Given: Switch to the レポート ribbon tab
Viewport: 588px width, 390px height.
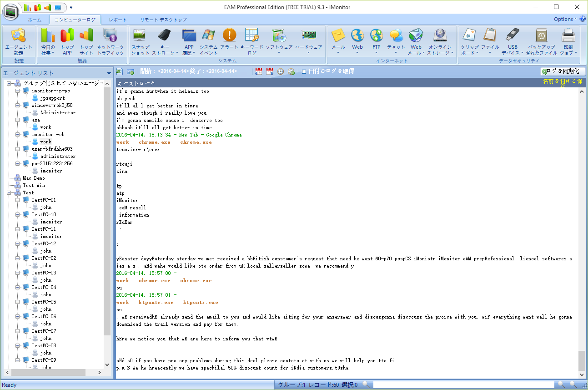Looking at the screenshot, I should point(118,20).
